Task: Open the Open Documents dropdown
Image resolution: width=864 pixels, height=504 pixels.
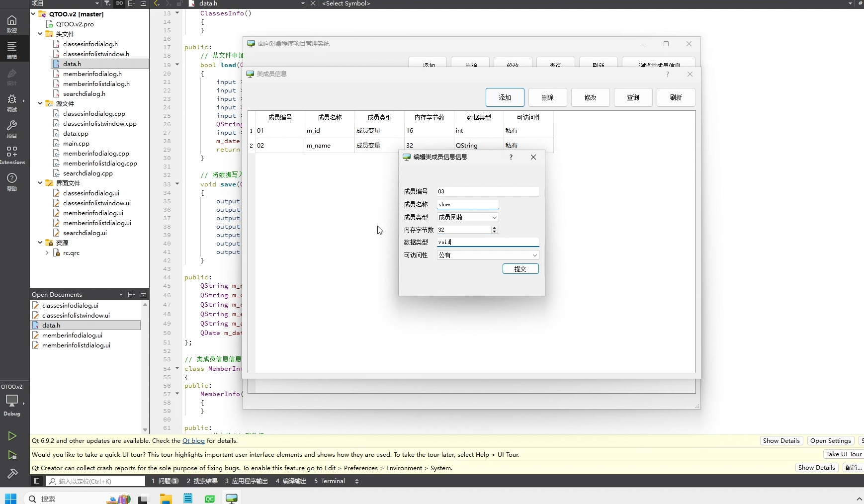Action: pos(121,294)
